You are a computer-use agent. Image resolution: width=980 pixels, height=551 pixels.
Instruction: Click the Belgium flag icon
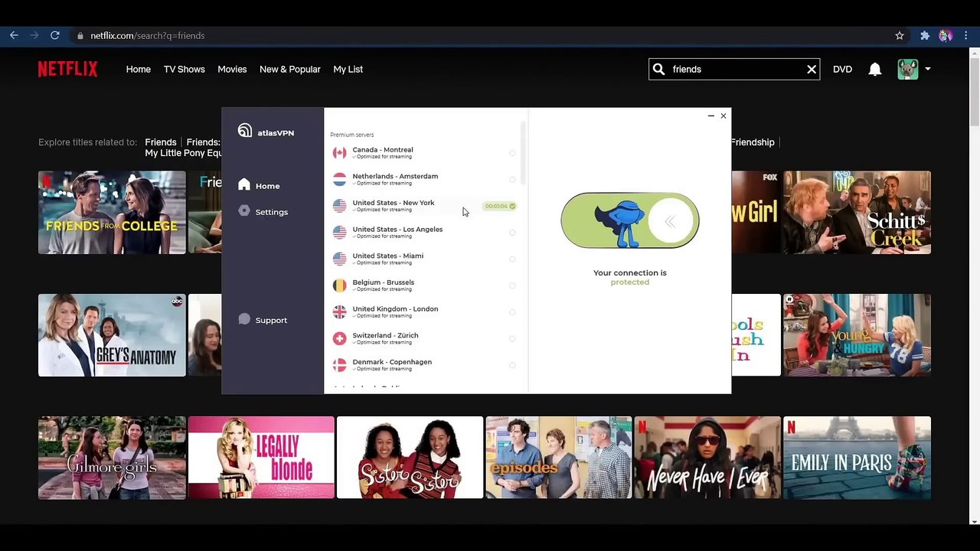click(339, 285)
